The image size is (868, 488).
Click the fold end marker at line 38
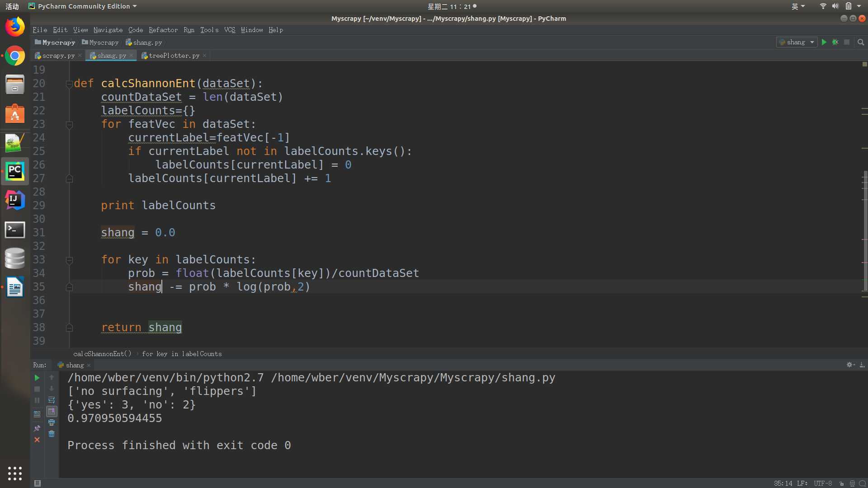69,328
